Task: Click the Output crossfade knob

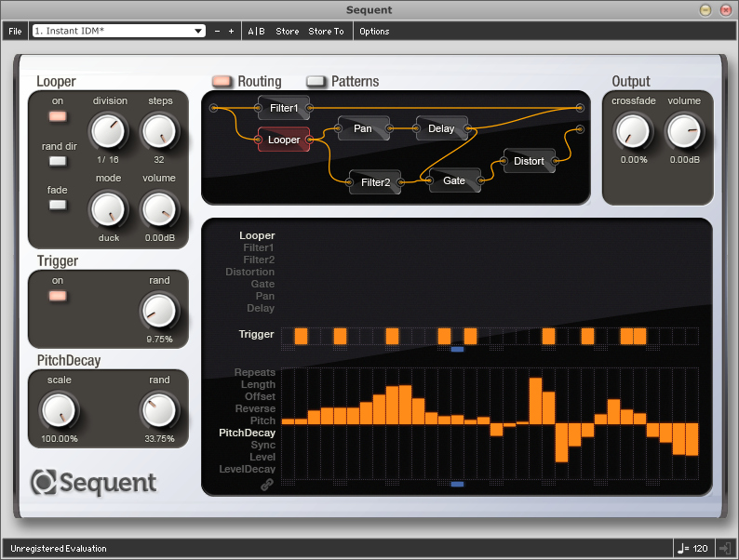Action: [633, 132]
